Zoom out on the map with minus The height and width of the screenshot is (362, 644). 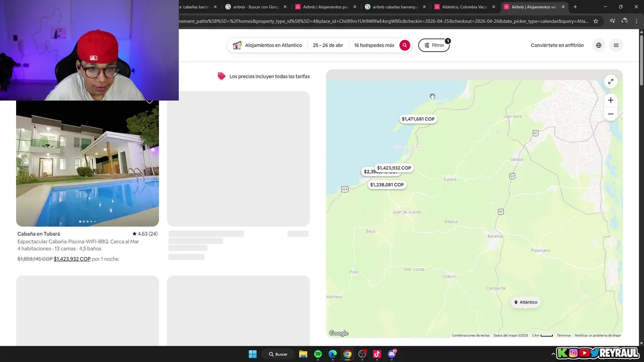(610, 114)
